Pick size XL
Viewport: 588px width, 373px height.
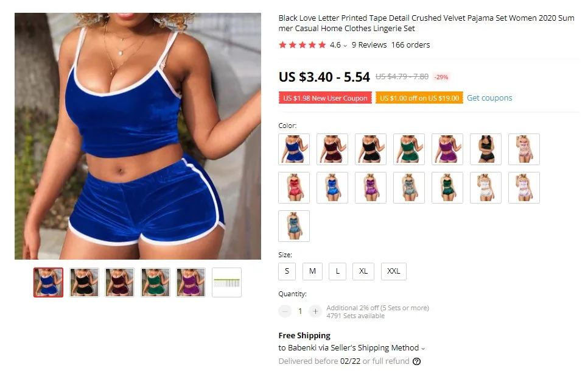point(363,271)
